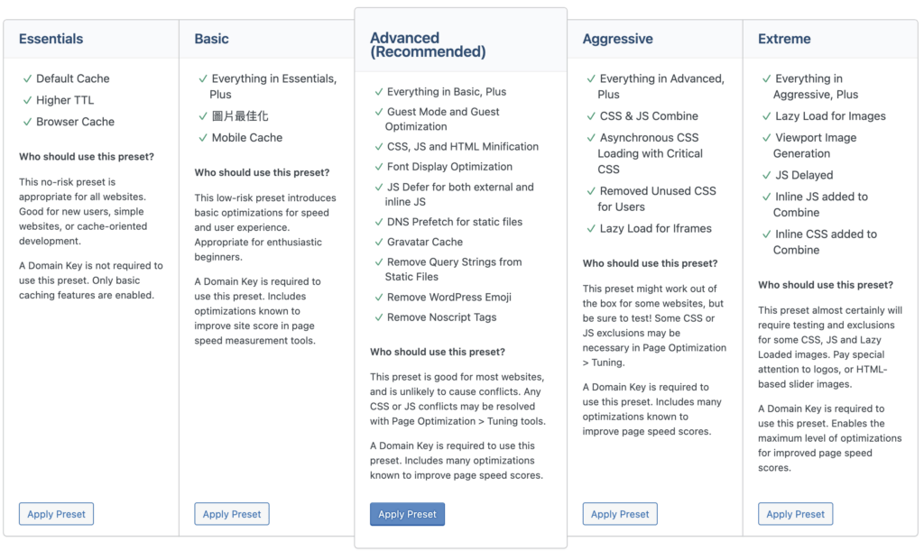The height and width of the screenshot is (560, 924).
Task: Click the checkmark next to Remove WordPress Emoji
Action: pyautogui.click(x=379, y=297)
